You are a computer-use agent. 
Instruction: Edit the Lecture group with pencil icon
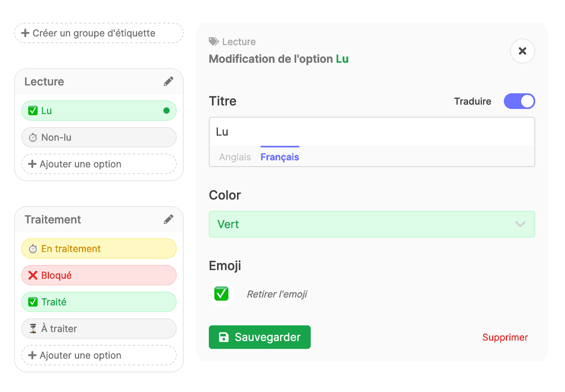pyautogui.click(x=168, y=82)
